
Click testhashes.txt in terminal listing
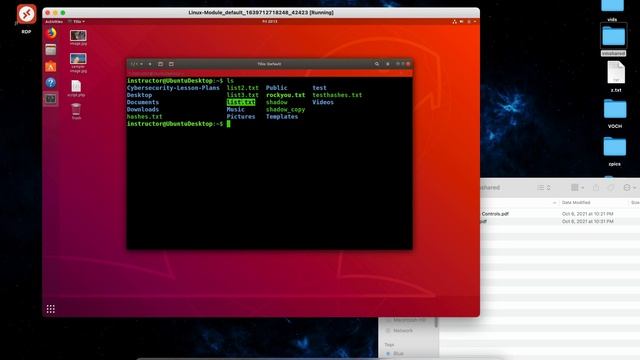point(337,95)
